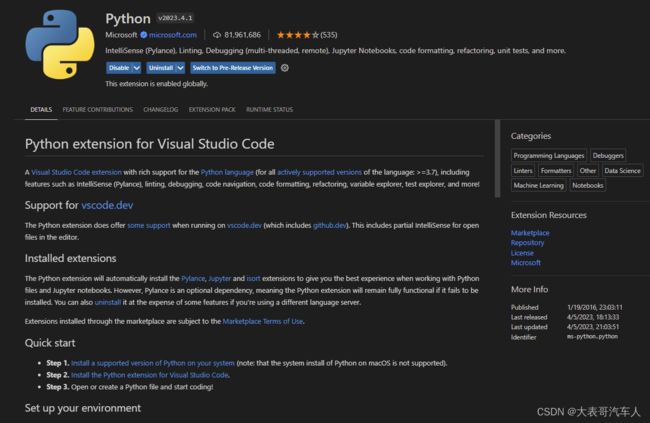Viewport: 650px width, 423px height.
Task: Expand the Uninstall button dropdown arrow
Action: (180, 68)
